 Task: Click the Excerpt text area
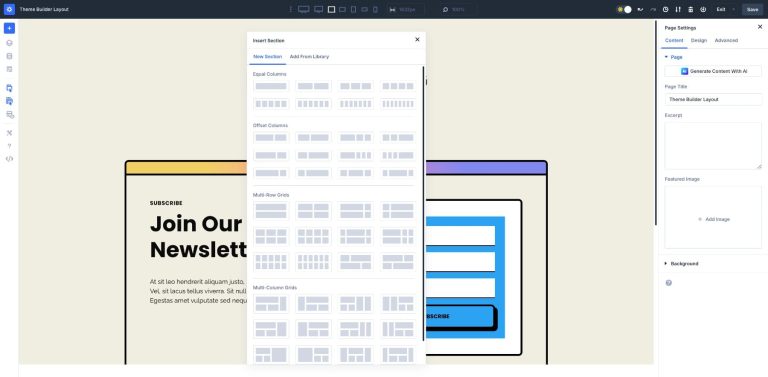point(713,146)
